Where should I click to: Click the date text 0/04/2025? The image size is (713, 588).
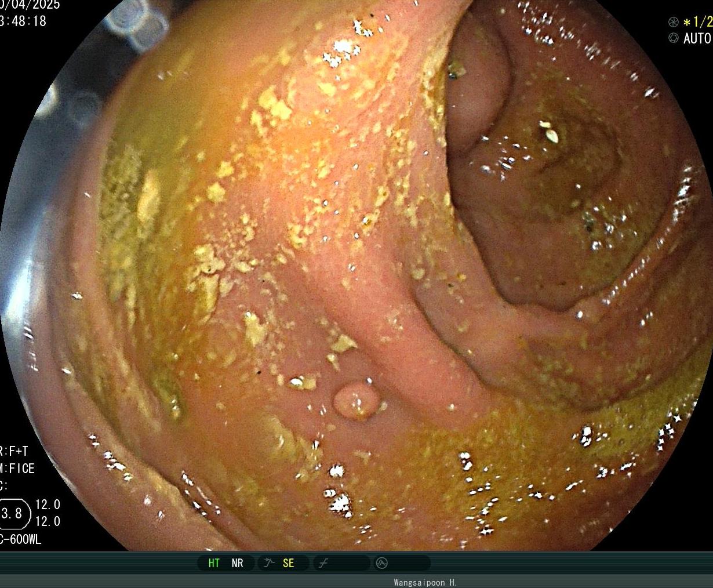tap(30, 4)
